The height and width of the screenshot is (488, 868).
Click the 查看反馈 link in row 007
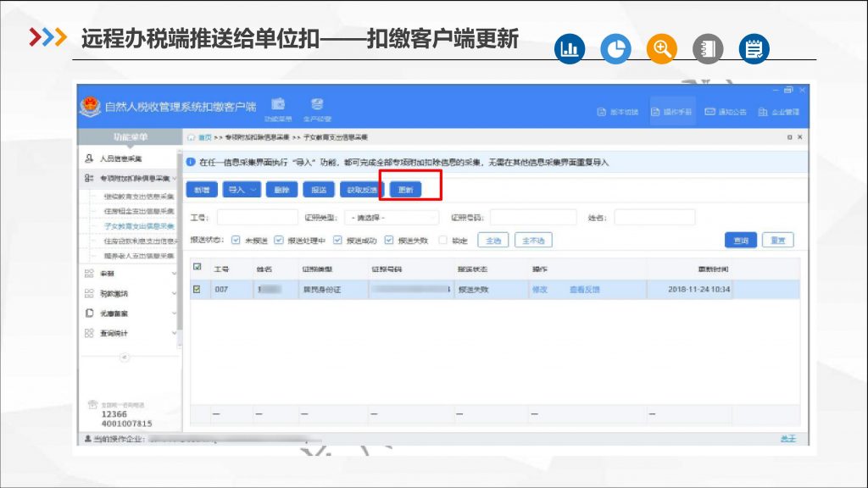(584, 290)
